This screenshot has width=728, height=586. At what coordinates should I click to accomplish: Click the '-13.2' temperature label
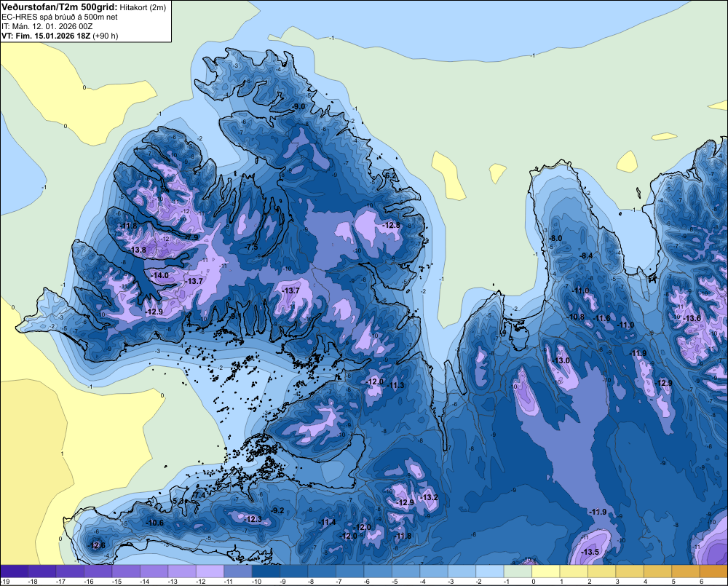[429, 497]
